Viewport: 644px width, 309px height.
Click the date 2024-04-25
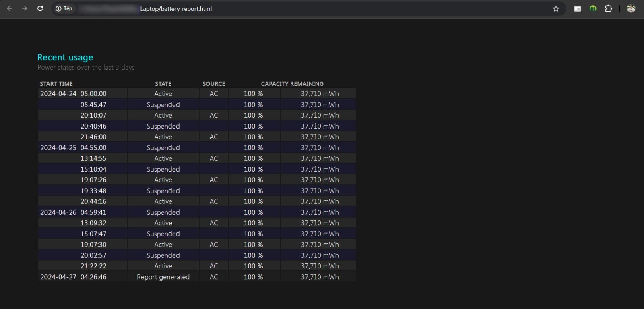pyautogui.click(x=58, y=147)
